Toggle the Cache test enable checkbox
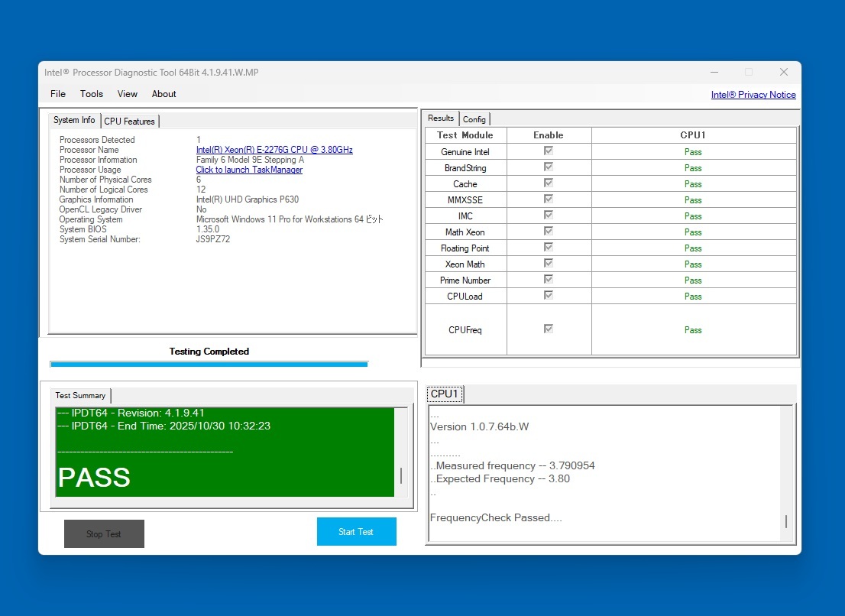 pyautogui.click(x=549, y=183)
